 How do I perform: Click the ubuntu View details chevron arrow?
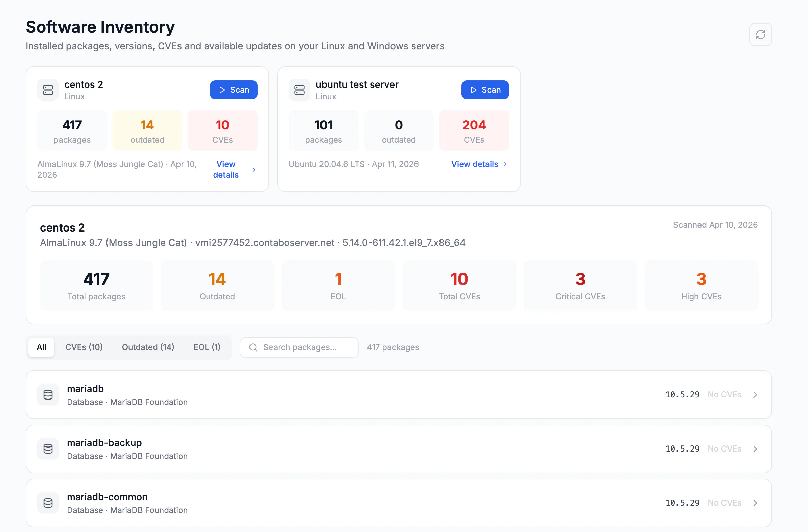(x=505, y=164)
